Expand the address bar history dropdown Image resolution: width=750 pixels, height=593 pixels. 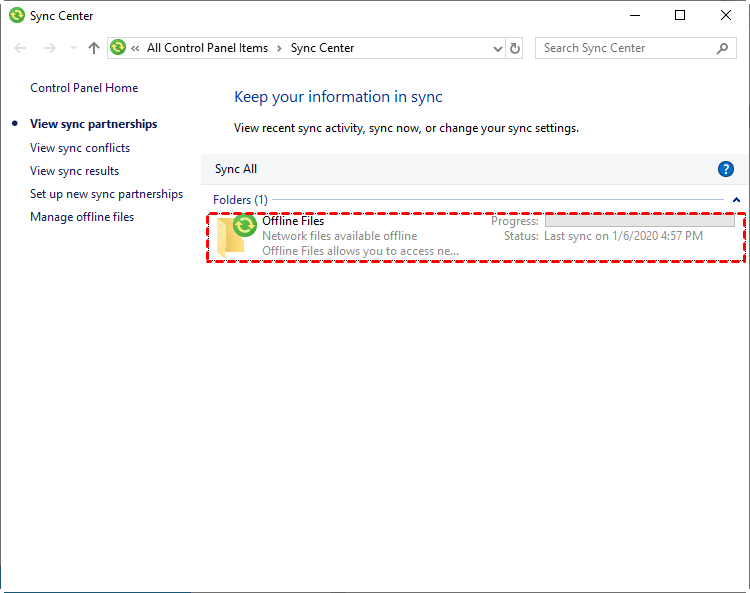click(498, 48)
